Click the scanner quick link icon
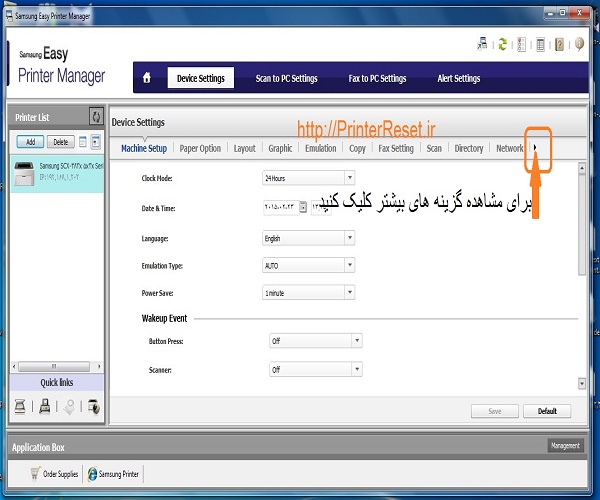The height and width of the screenshot is (500, 600). [x=20, y=406]
